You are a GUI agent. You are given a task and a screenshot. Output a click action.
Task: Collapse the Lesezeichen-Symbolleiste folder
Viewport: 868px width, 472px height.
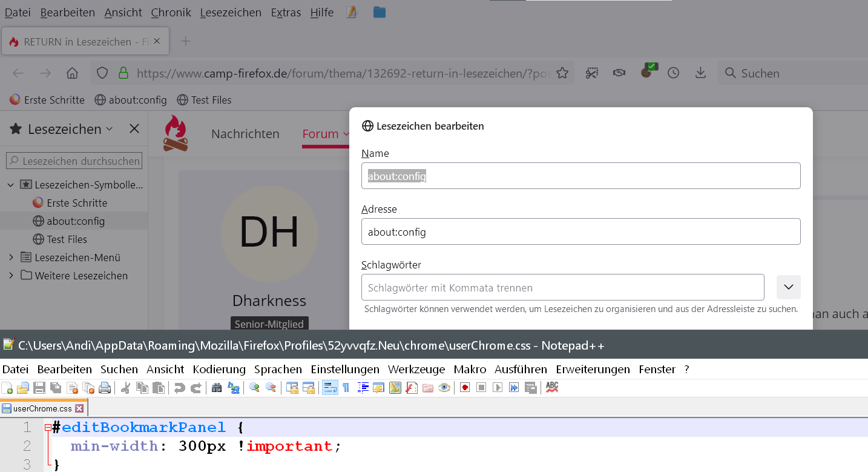click(x=11, y=185)
